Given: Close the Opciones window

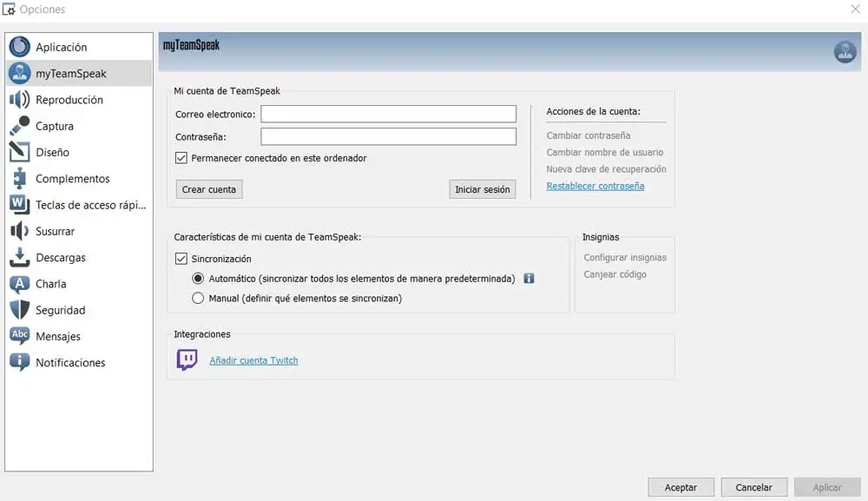Looking at the screenshot, I should [855, 9].
